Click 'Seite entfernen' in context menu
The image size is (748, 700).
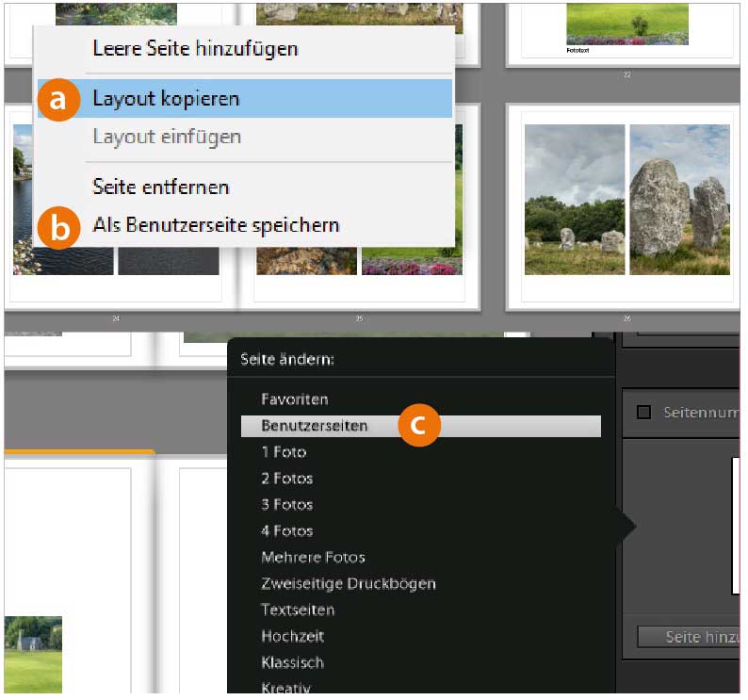coord(161,187)
